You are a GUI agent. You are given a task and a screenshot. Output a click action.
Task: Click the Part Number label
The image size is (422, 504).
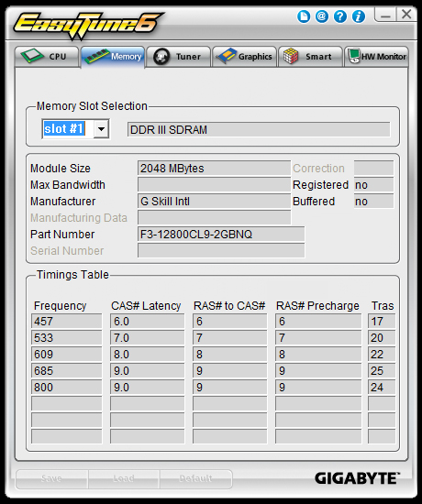tap(62, 235)
